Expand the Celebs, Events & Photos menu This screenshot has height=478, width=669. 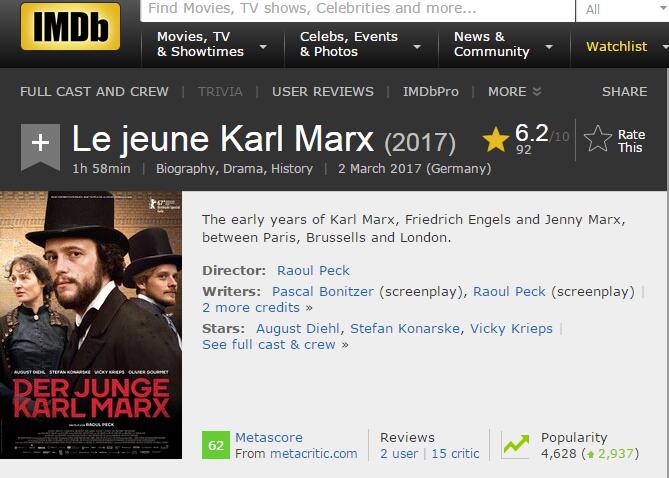pos(361,44)
